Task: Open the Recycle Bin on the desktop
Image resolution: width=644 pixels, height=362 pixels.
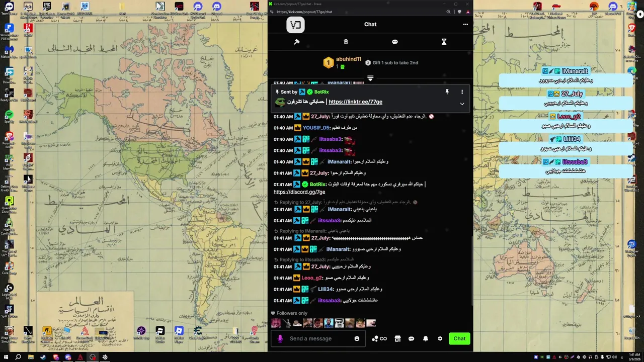Action: (632, 333)
